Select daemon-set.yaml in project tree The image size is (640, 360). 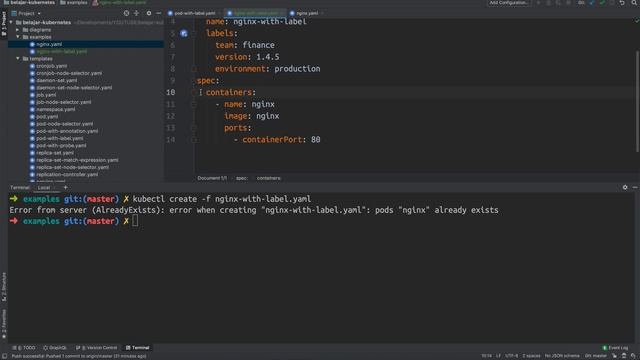[x=56, y=80]
